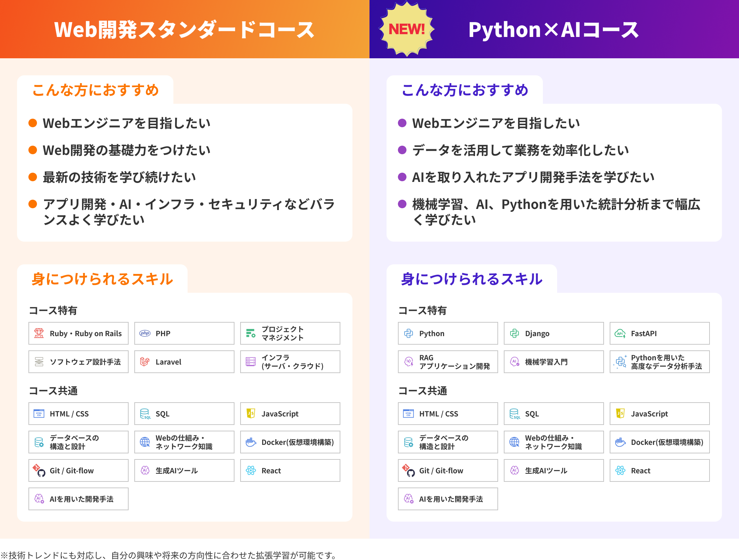Screen dimensions: 739x560
Task: Click the NEW! starburst badge
Action: click(406, 29)
